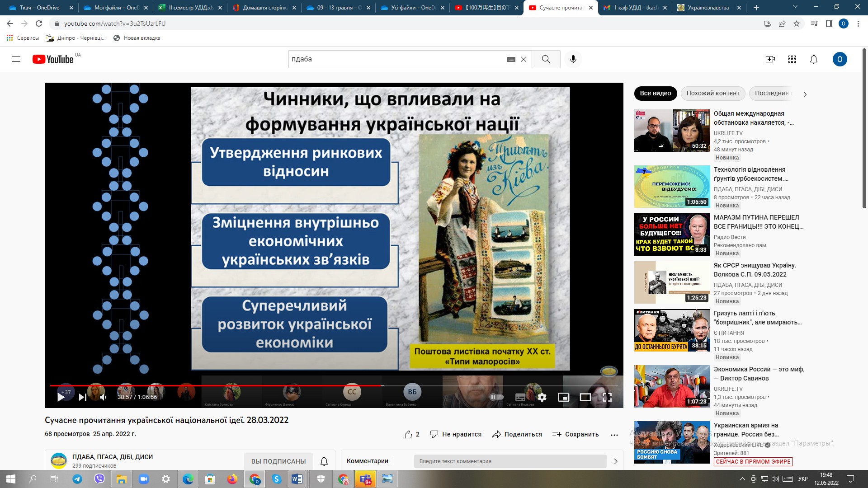
Task: Toggle channel notification bell next to subscription
Action: coord(324,461)
